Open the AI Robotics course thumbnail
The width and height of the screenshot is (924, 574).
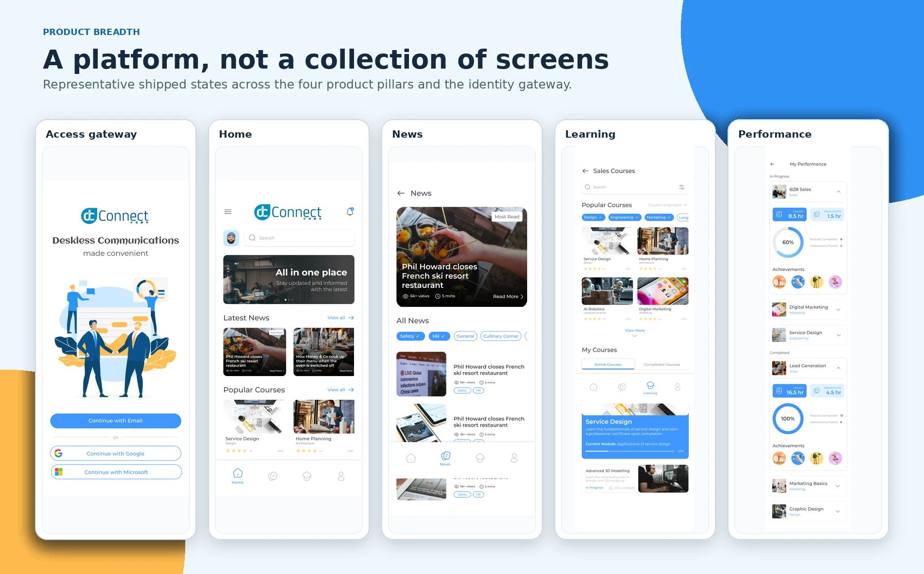[607, 291]
